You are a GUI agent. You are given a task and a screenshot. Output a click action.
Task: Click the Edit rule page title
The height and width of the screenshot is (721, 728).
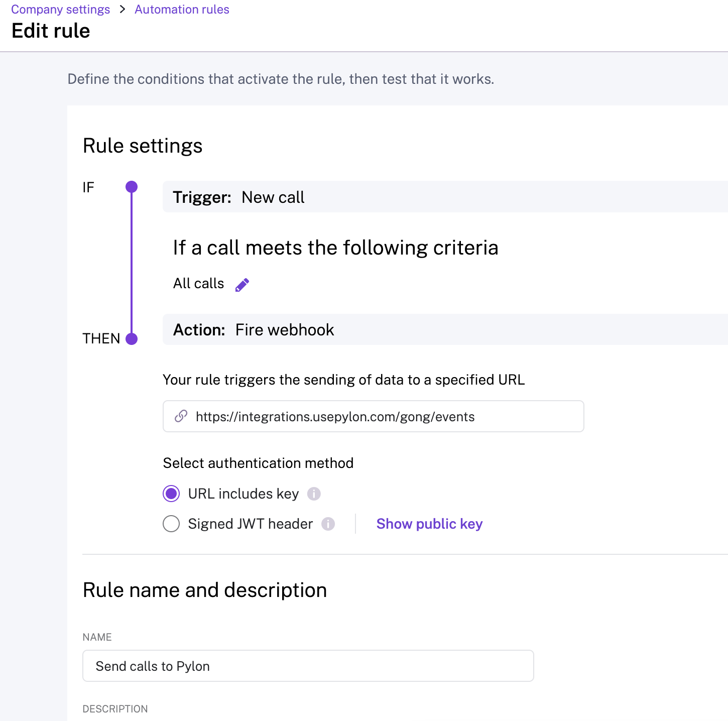tap(51, 31)
